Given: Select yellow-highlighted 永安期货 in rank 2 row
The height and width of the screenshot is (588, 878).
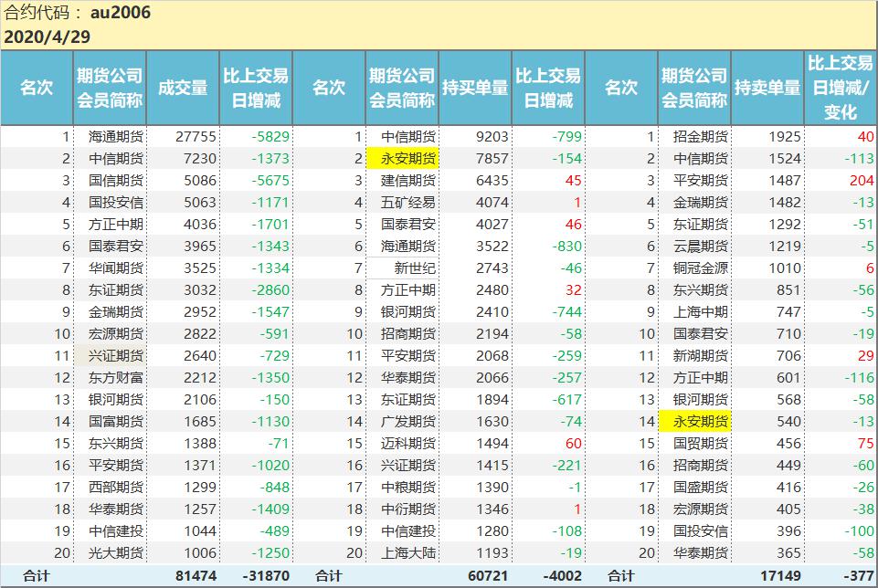Looking at the screenshot, I should 402,158.
